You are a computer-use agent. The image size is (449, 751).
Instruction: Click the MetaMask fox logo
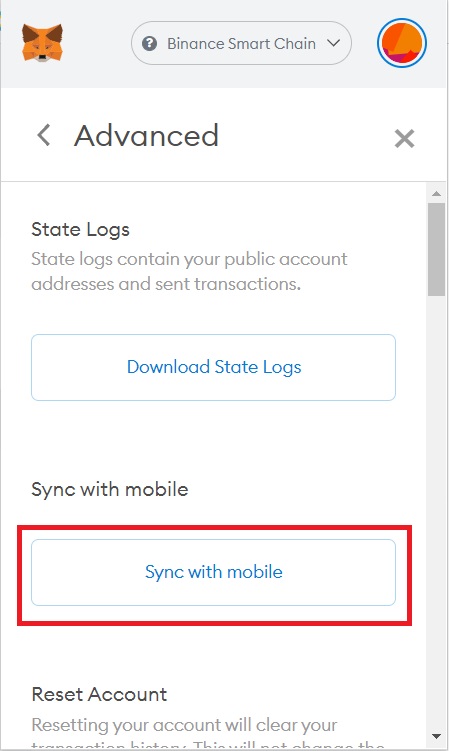click(42, 43)
